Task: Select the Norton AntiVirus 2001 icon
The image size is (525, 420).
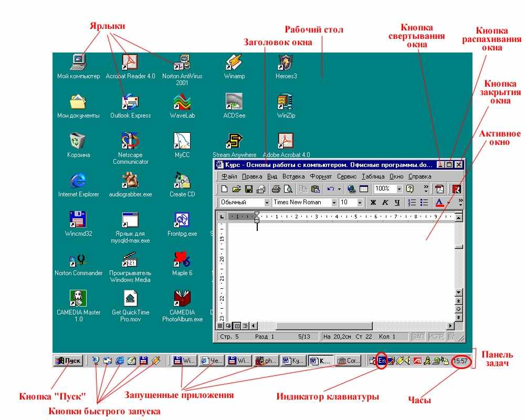Action: (182, 70)
